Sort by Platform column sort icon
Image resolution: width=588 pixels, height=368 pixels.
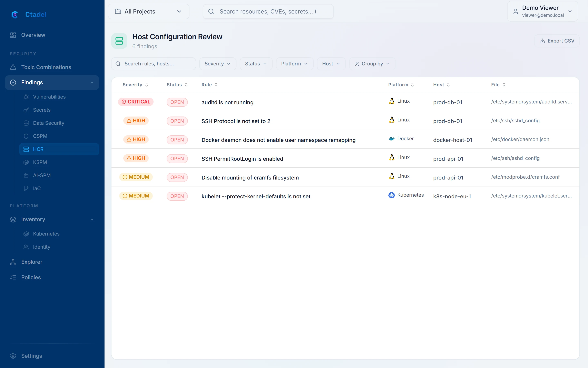click(x=412, y=85)
